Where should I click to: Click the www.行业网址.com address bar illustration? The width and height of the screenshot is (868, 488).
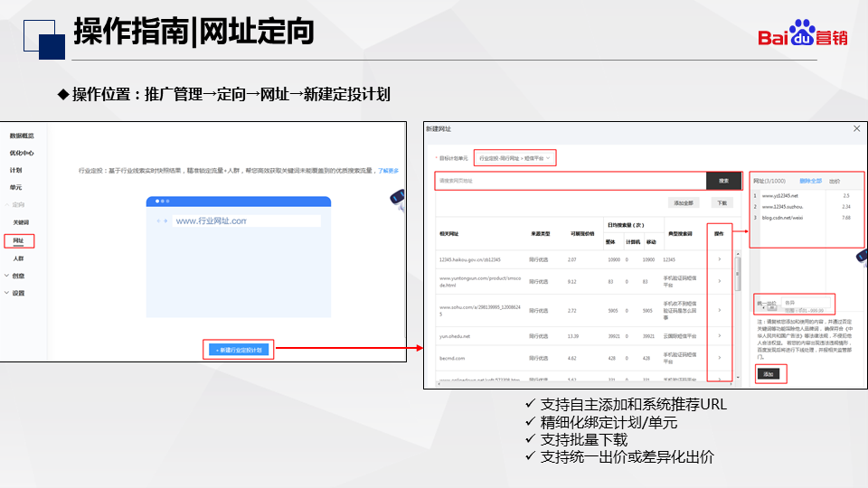246,221
